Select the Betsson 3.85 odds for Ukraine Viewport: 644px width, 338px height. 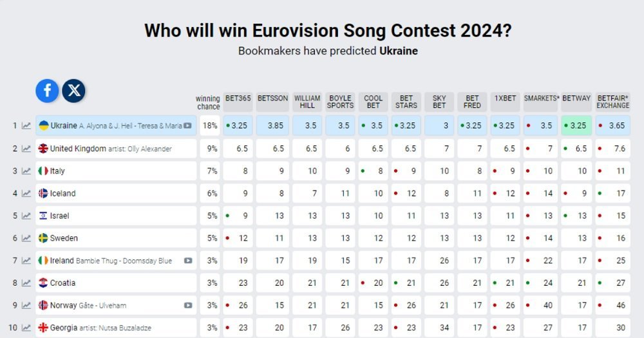coord(272,126)
